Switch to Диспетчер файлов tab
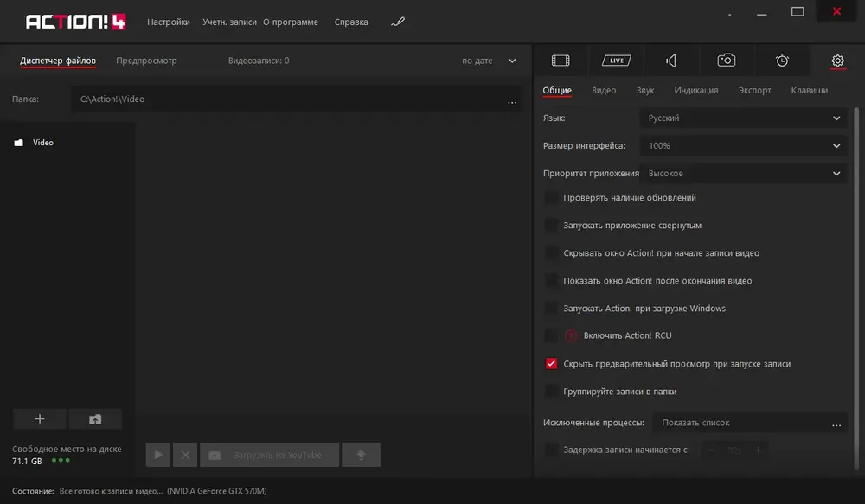The image size is (865, 504). coord(58,61)
